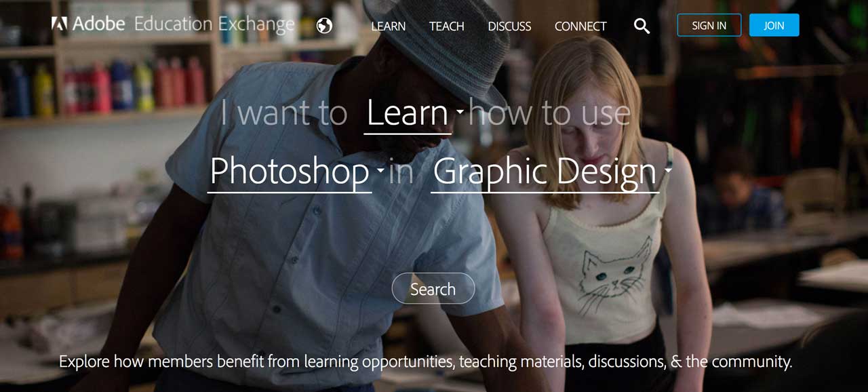This screenshot has height=392, width=868.
Task: Click the Adobe wordmark text
Action: pyautogui.click(x=99, y=24)
